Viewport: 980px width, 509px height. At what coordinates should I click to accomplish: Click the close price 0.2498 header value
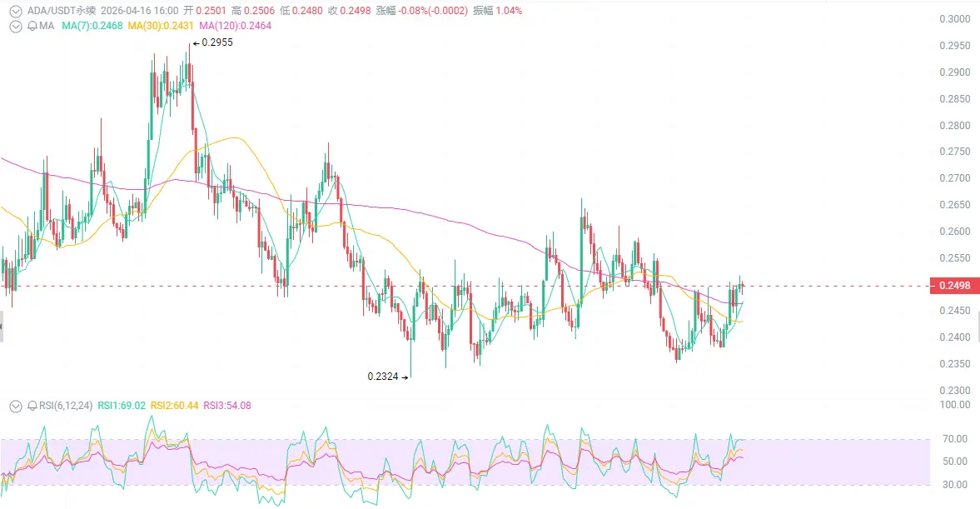click(356, 11)
